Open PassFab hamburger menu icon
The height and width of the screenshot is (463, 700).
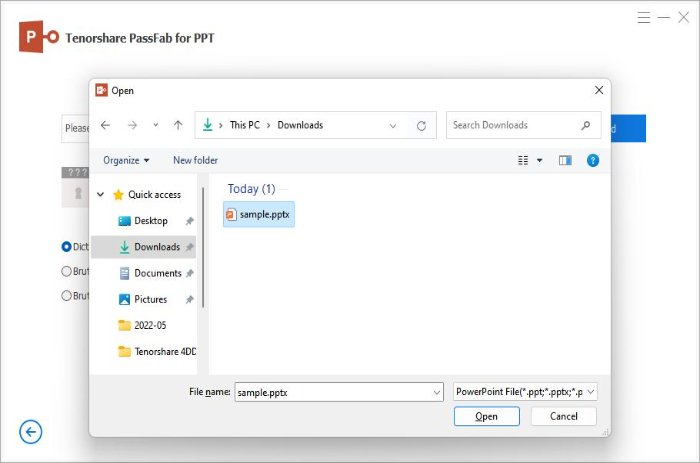pos(643,18)
